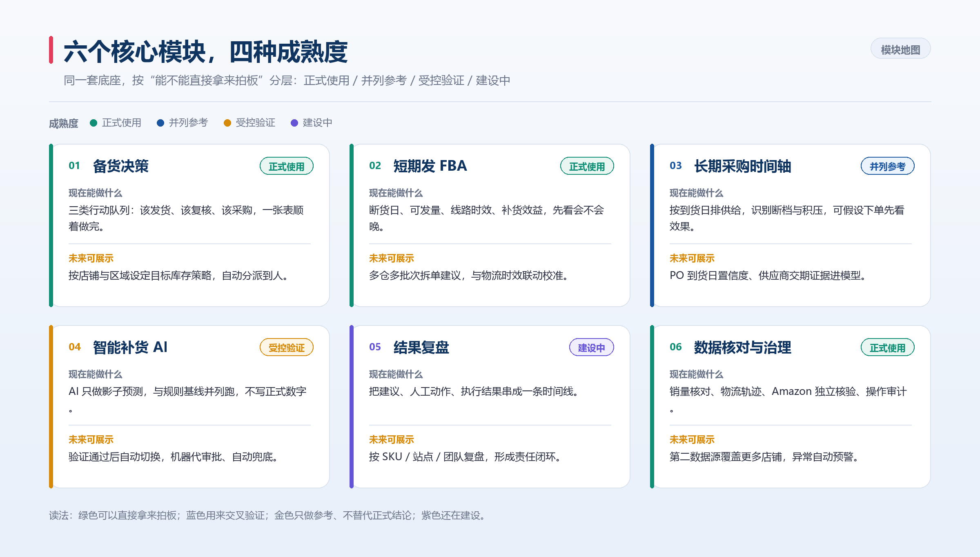This screenshot has height=557, width=980.
Task: Select the 短期发 FBA card title
Action: (x=430, y=166)
